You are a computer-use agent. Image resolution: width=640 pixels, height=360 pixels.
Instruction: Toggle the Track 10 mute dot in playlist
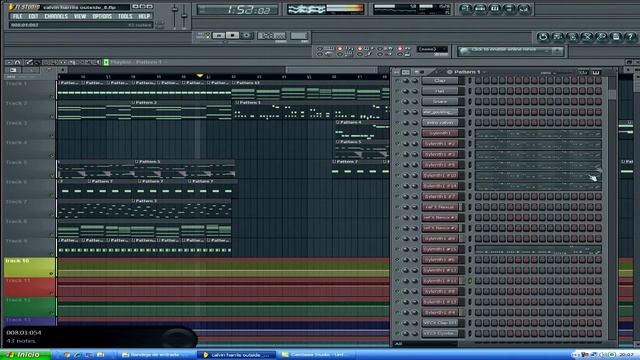coord(51,273)
